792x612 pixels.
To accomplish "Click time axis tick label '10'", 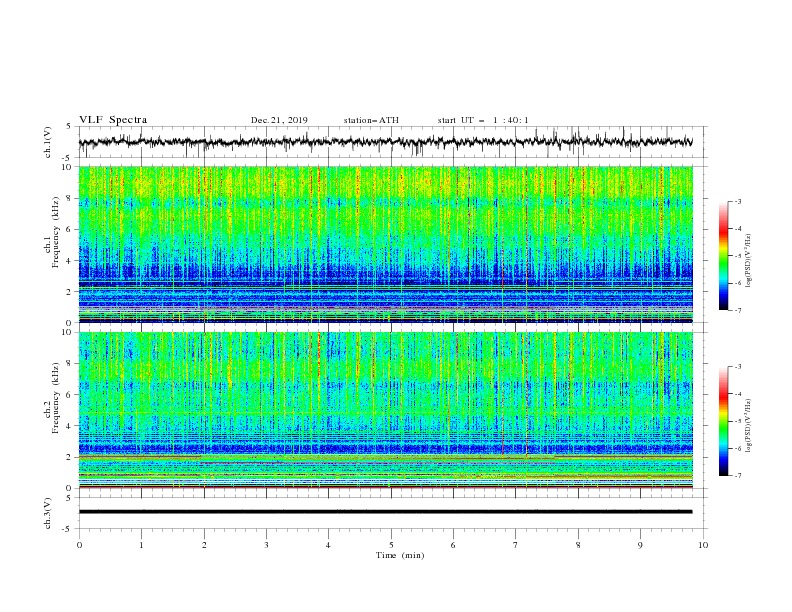I will coord(703,545).
